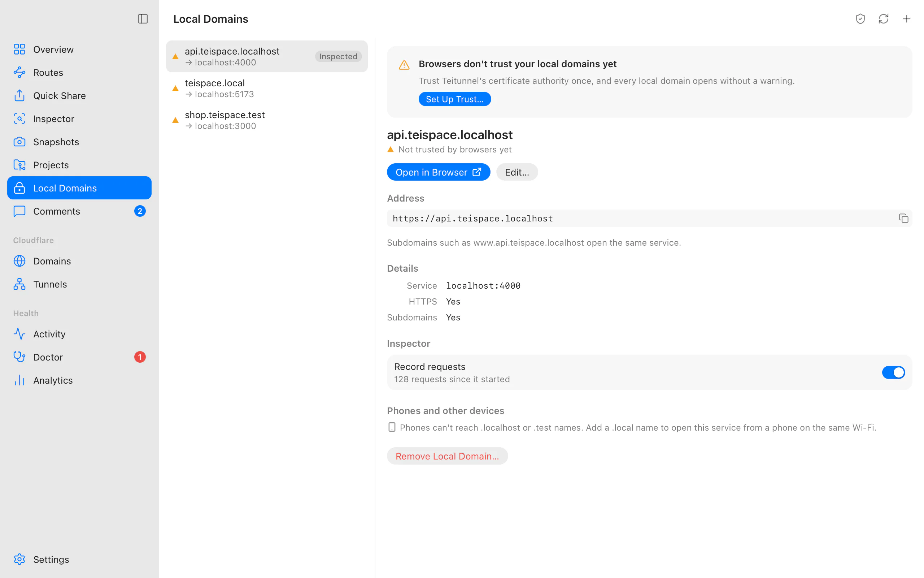Open Overview in the sidebar

[79, 49]
